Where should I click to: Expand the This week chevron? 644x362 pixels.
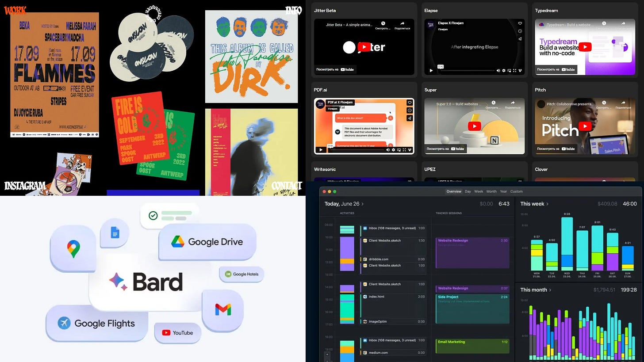547,204
